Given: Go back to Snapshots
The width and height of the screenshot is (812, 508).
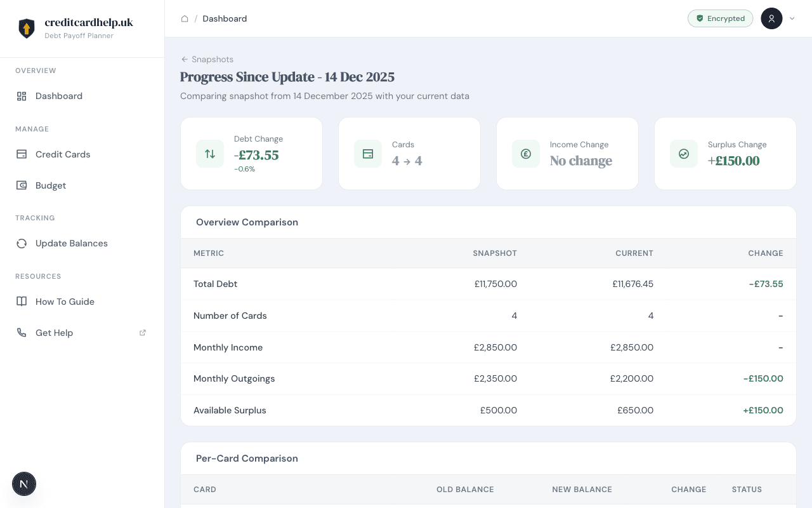Looking at the screenshot, I should 207,59.
